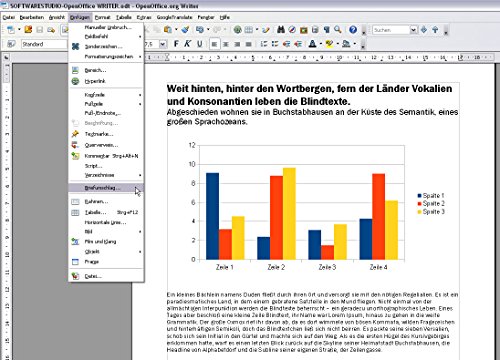The height and width of the screenshot is (360, 500).
Task: Click the Paste clipboard icon
Action: 168,30
